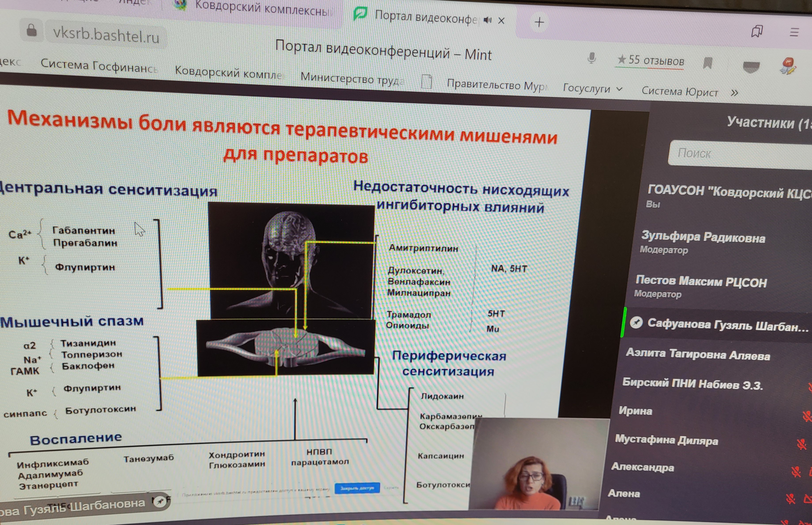Click the pin icon on the Гузяль Шагбановна name label
The height and width of the screenshot is (525, 812).
pos(159,501)
